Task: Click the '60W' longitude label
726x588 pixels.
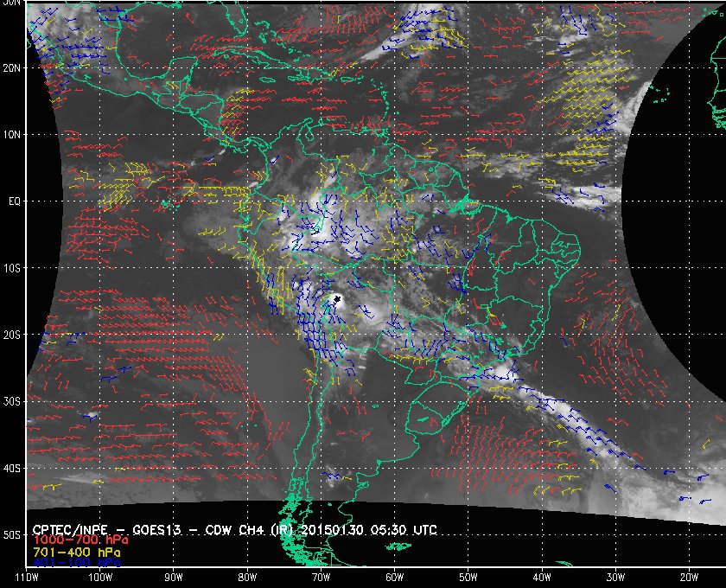Action: point(394,578)
